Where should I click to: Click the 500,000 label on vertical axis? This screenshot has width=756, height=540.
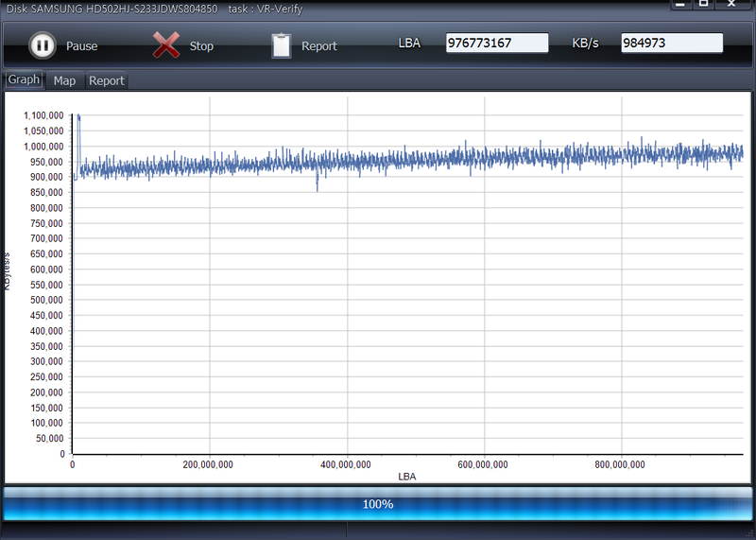click(43, 301)
